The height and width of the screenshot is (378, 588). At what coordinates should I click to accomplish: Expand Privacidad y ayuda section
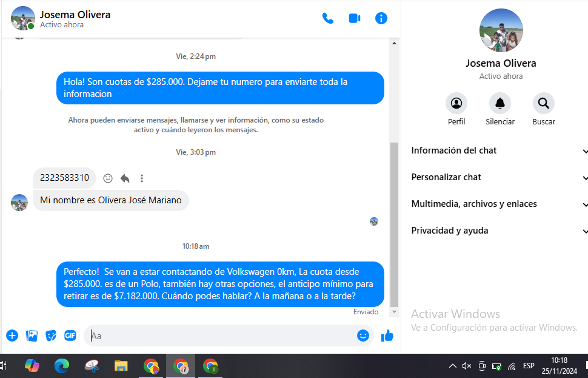coord(499,231)
